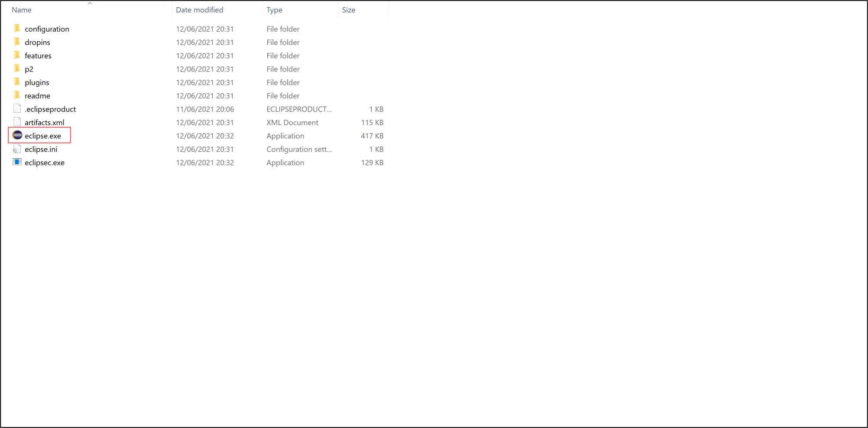Toggle the sort arrow above the Name column

[x=90, y=3]
